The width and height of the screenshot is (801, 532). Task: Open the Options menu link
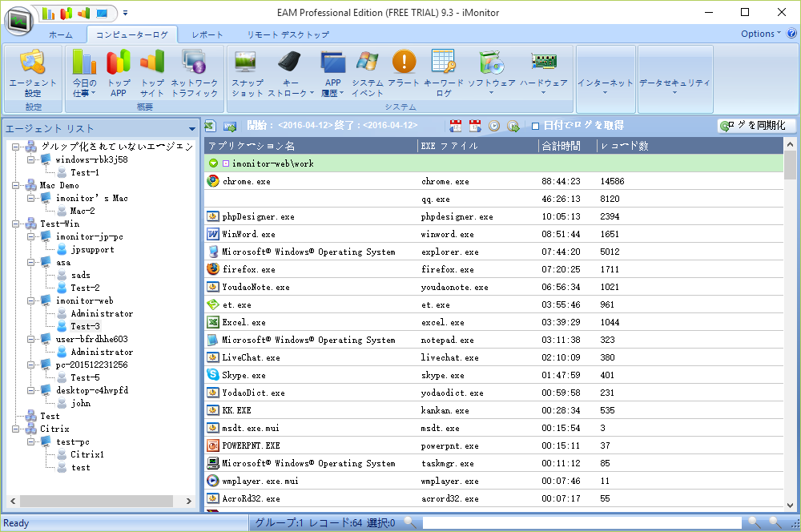coord(760,34)
